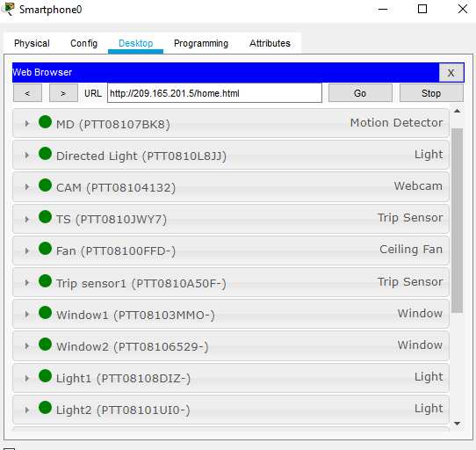Expand the Window1 (PTT08103MMO-) row
476x450 pixels.
pyautogui.click(x=27, y=314)
